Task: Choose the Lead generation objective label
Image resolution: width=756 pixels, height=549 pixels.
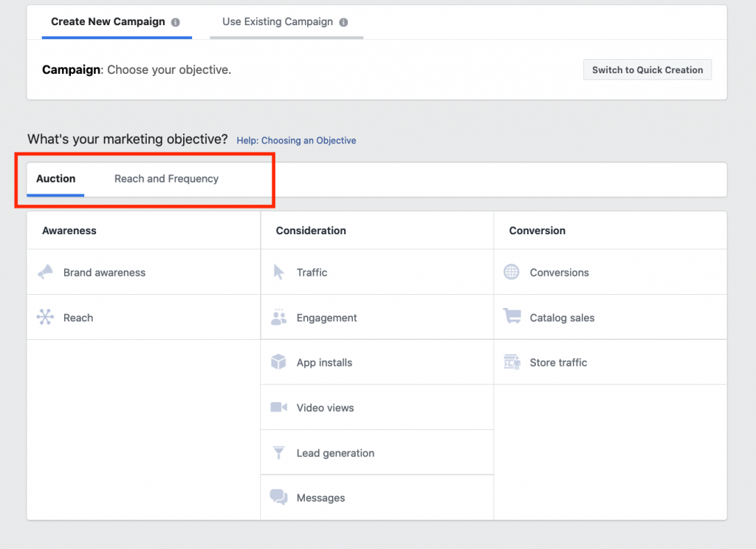Action: click(x=335, y=454)
